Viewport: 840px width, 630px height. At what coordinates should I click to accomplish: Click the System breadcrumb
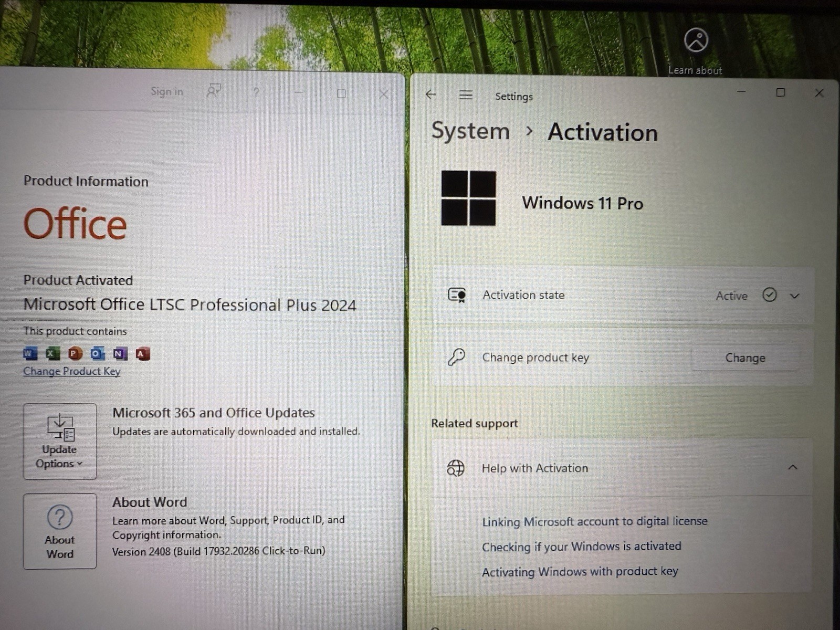[x=470, y=131]
